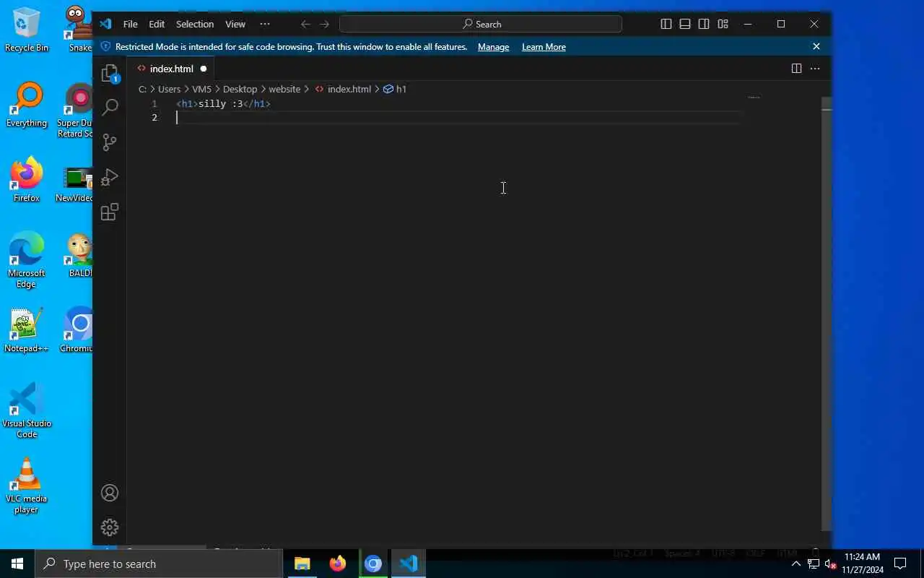
Task: Select the Microsoft Edge desktop shortcut
Action: [27, 260]
